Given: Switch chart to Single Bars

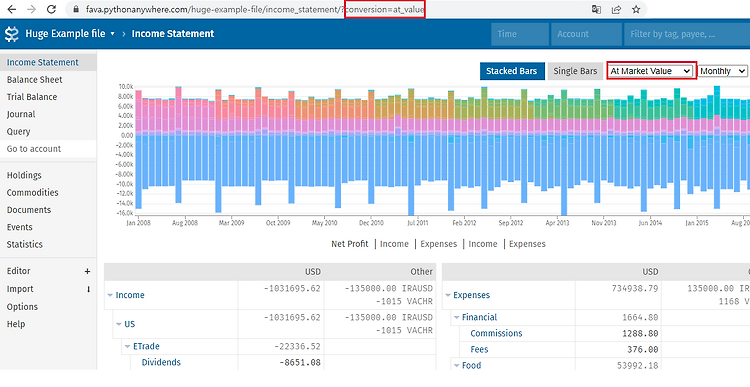Looking at the screenshot, I should pyautogui.click(x=575, y=71).
